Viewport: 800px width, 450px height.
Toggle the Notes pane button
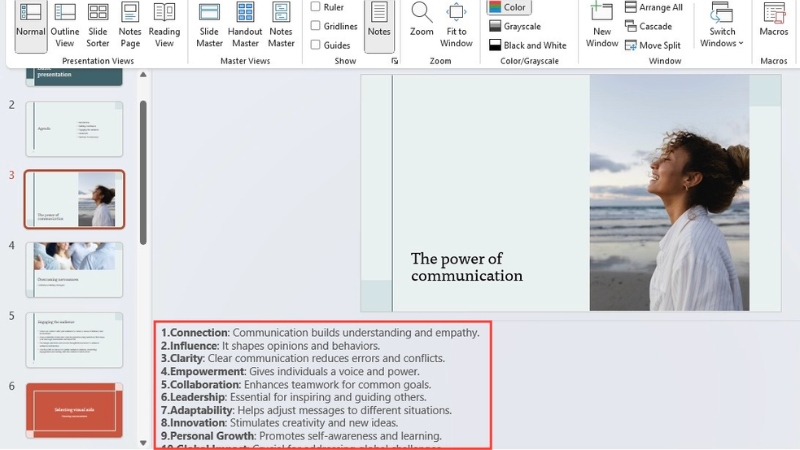coord(379,26)
